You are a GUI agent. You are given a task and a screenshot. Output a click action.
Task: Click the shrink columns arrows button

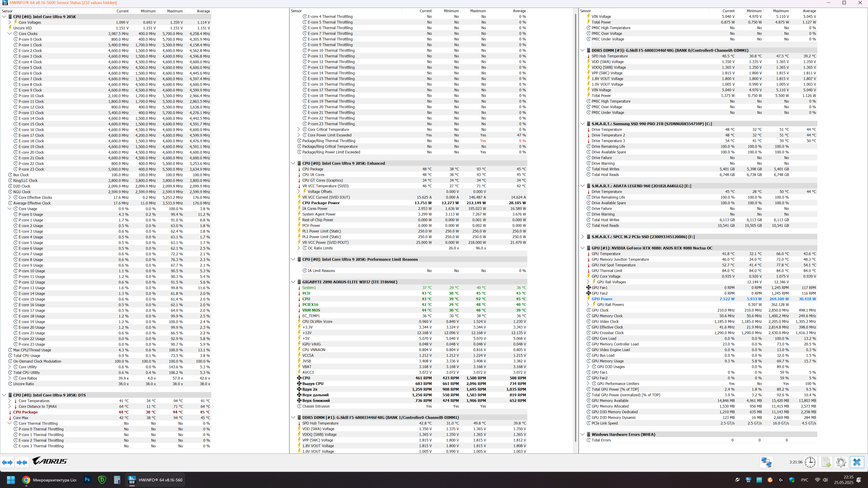click(22, 462)
